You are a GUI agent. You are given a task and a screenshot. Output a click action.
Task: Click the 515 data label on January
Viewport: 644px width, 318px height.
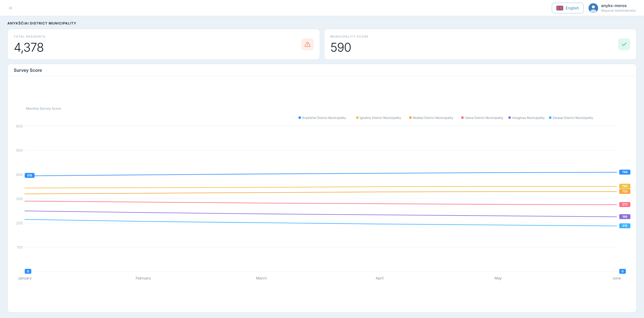[x=30, y=175]
